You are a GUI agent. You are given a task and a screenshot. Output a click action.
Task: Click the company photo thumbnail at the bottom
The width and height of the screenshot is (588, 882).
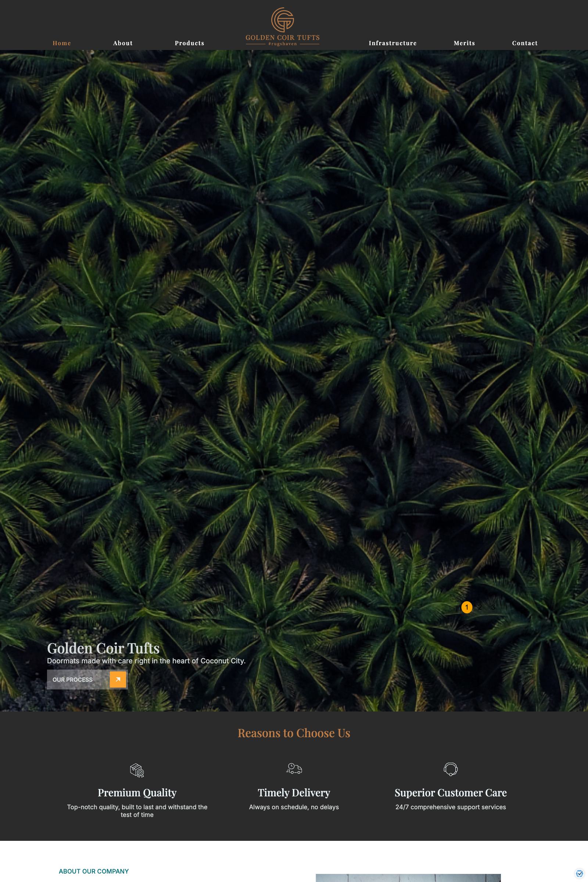point(408,878)
